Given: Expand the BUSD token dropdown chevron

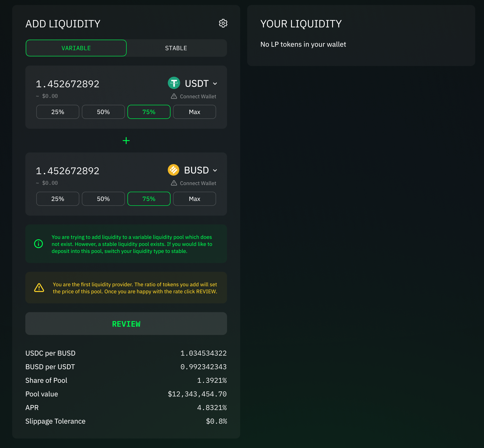Looking at the screenshot, I should click(215, 170).
